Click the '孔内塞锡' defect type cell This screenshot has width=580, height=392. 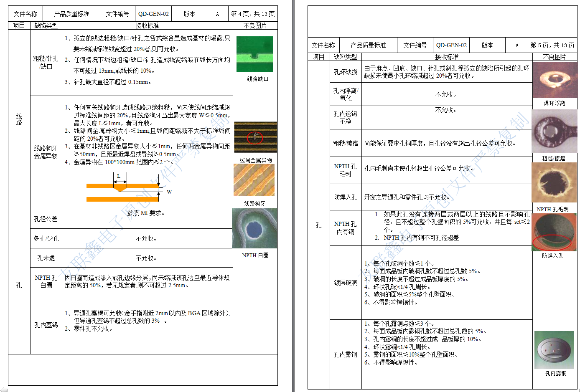pyautogui.click(x=46, y=325)
